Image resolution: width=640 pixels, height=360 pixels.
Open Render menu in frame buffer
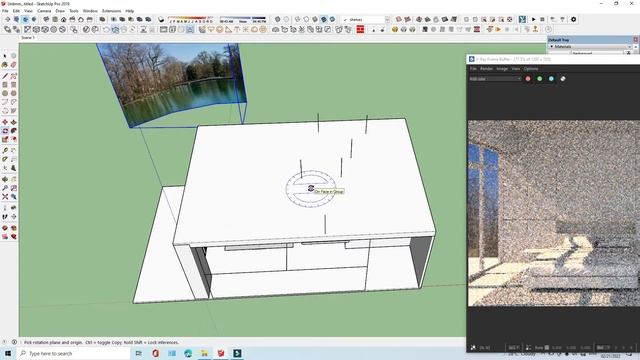486,69
